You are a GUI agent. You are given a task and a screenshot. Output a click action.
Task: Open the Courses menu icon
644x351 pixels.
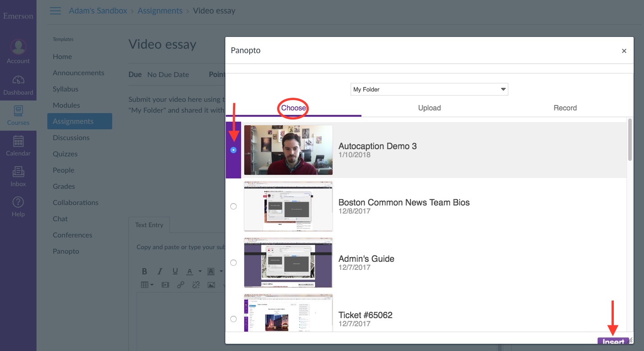point(18,110)
